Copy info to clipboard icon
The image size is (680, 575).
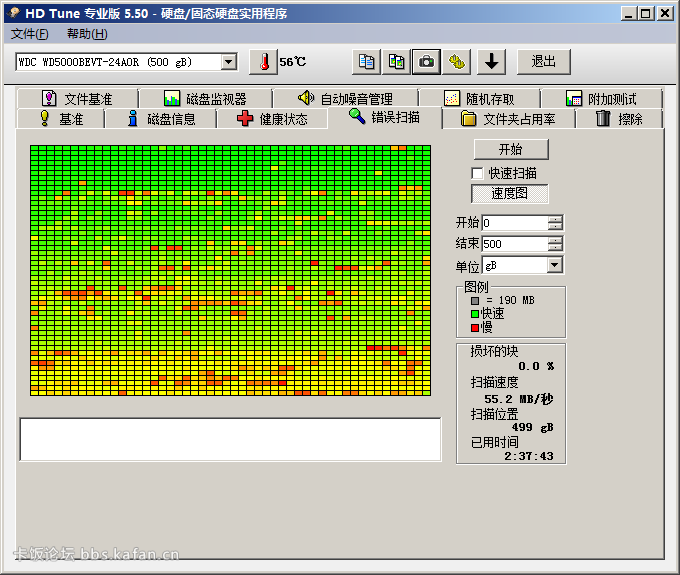(x=366, y=62)
